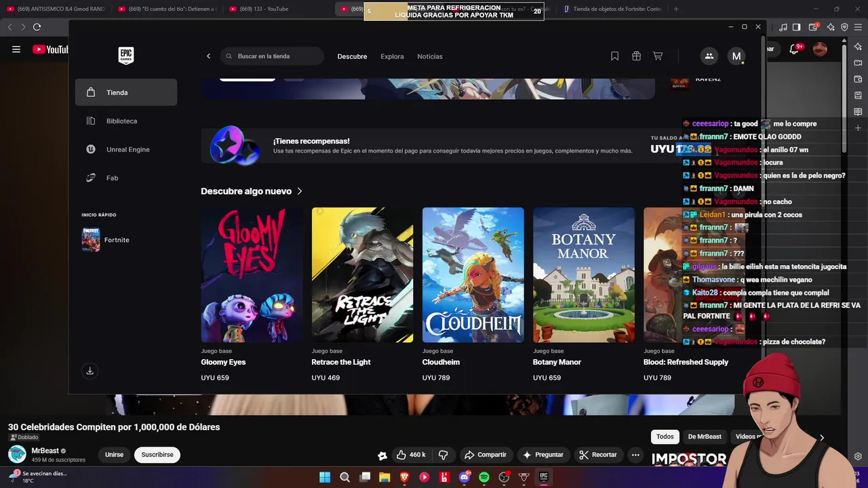Open reading list icon in Brave sidebar
Image resolution: width=868 pixels, height=488 pixels.
[x=858, y=112]
